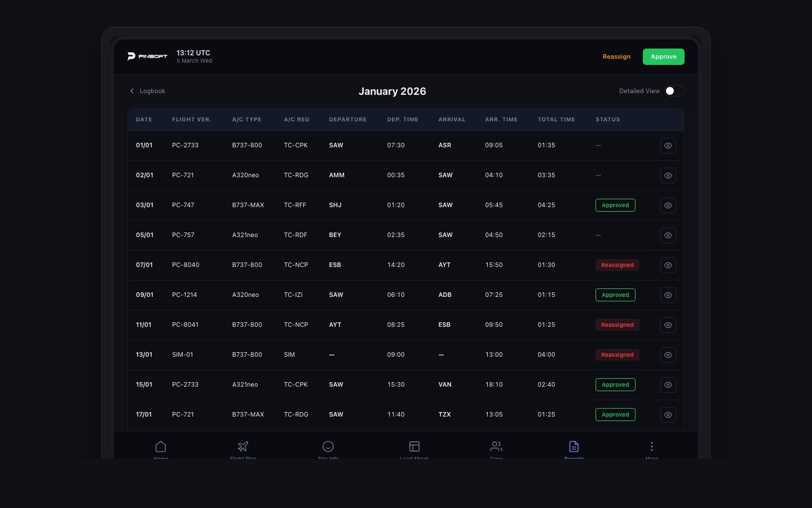Open the Load Sheet icon
Viewport: 812px width, 508px height.
tap(414, 447)
